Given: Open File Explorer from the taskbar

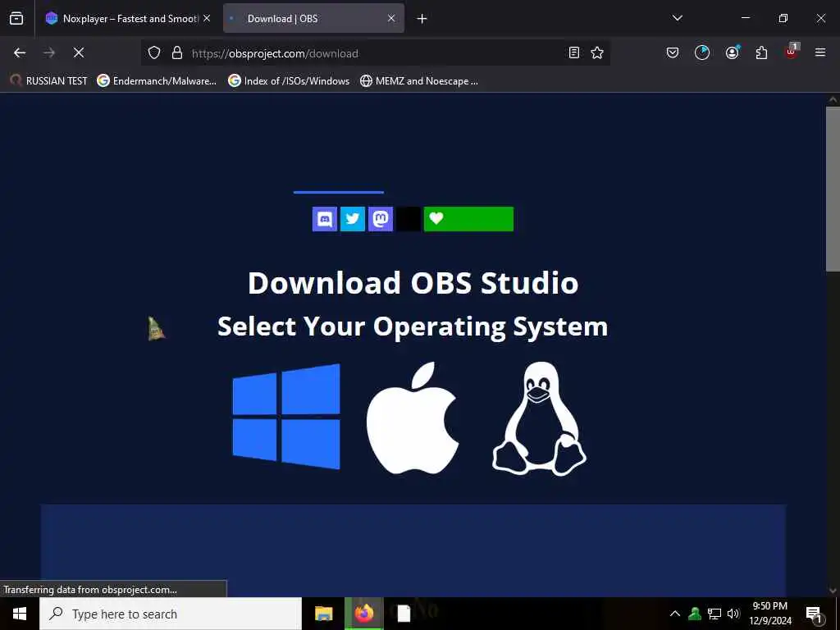Looking at the screenshot, I should click(323, 614).
